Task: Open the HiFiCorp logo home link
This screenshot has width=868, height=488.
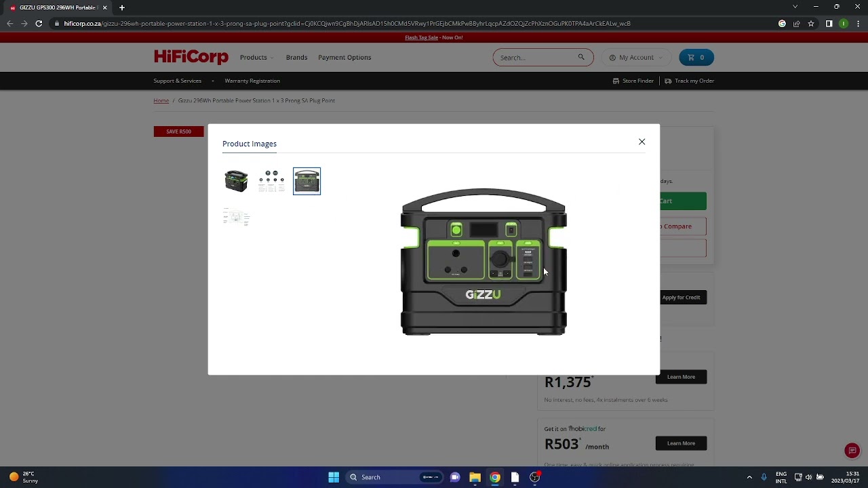Action: click(191, 57)
